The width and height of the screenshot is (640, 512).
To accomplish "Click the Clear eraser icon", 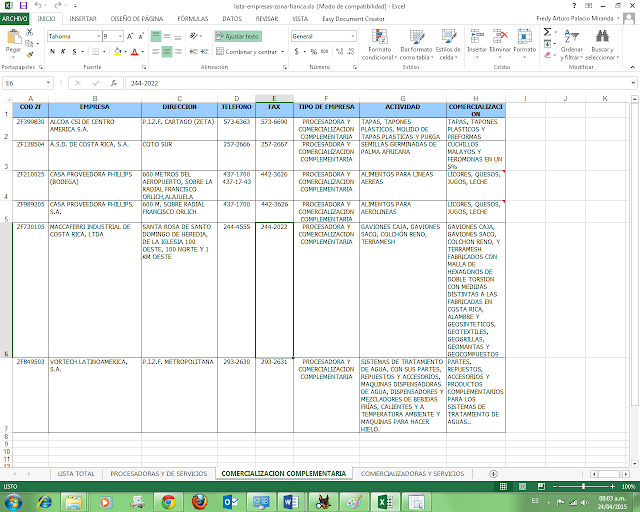I will click(547, 55).
